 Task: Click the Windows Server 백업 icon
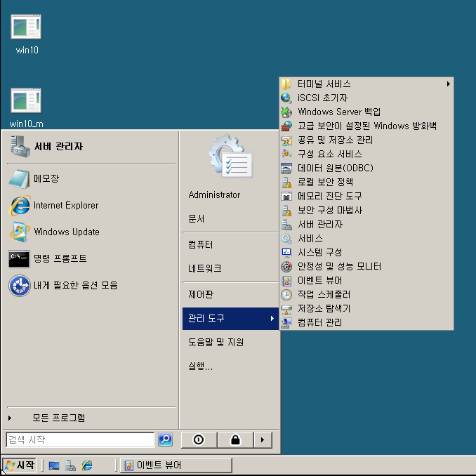pyautogui.click(x=286, y=112)
